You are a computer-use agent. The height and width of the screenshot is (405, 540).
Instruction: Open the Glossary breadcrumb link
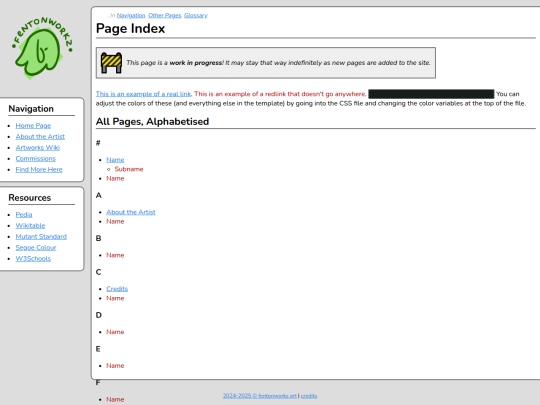pyautogui.click(x=196, y=15)
